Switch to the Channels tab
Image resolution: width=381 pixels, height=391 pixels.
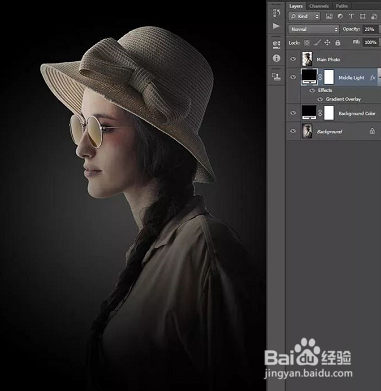point(319,6)
